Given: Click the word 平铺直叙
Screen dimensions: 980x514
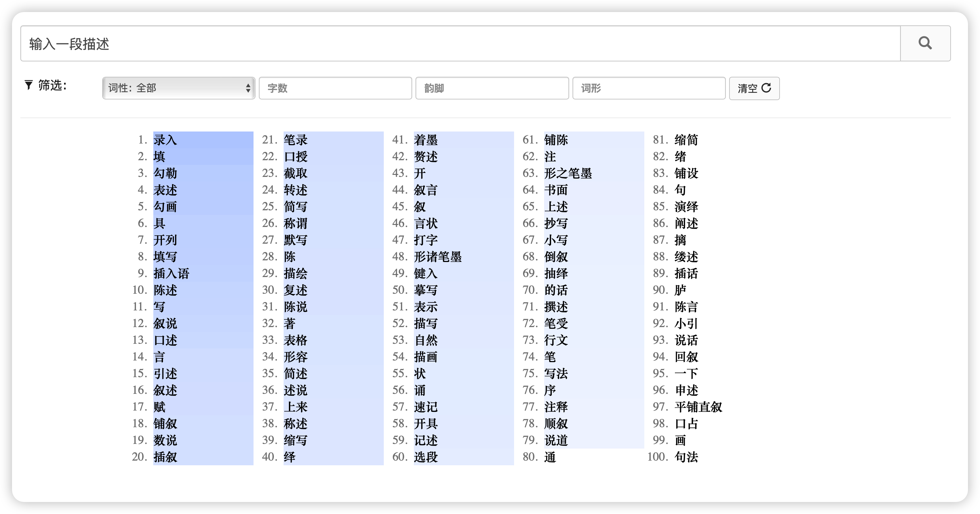Looking at the screenshot, I should coord(698,407).
